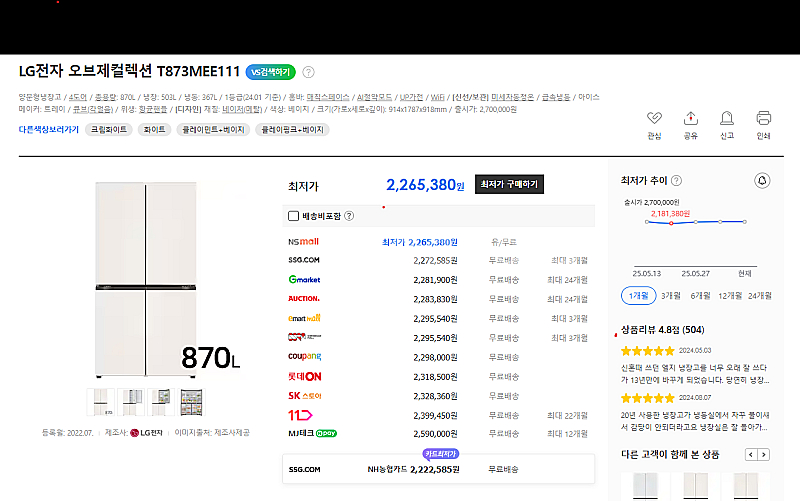Viewport: 800px width, 501px height.
Task: Open the Coupang seller logo
Action: tap(304, 356)
